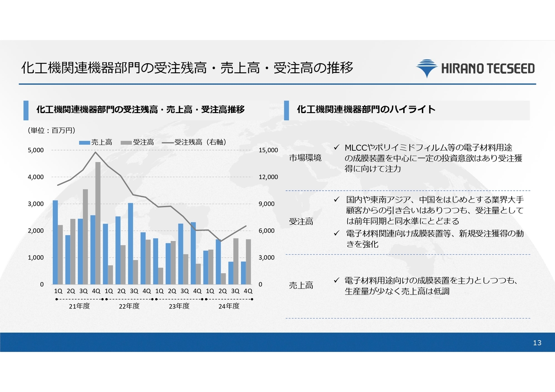Click the chart section header ending with 受注高推移
This screenshot has width=555, height=392.
(140, 110)
